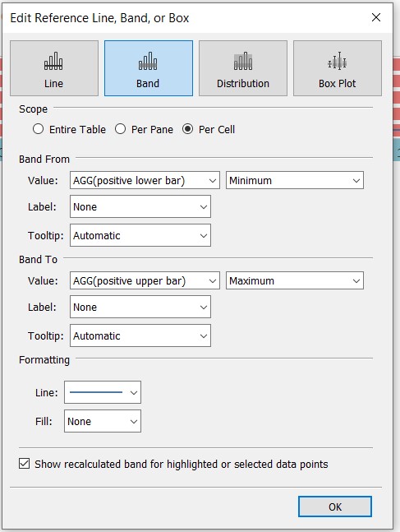Open the Maximum aggregation dropdown
This screenshot has height=532, width=400.
(295, 280)
